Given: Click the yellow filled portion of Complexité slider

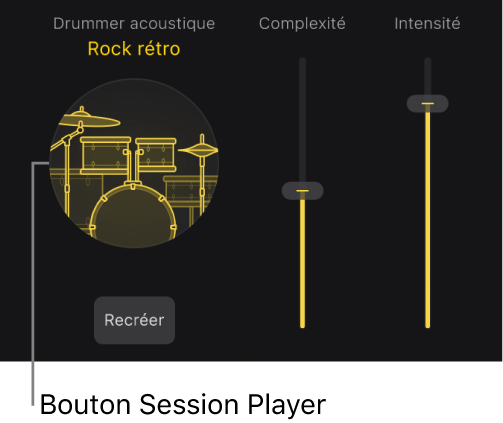Looking at the screenshot, I should click(302, 263).
